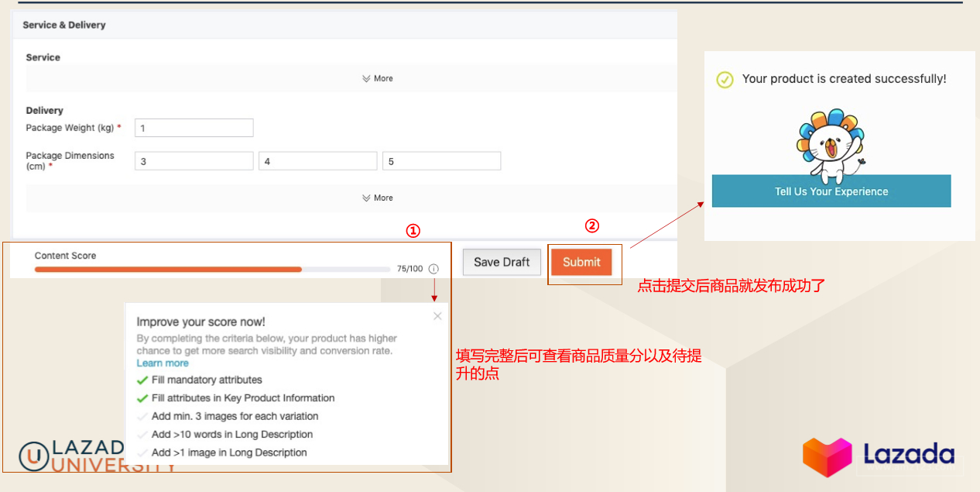This screenshot has width=980, height=492.
Task: Click the Package Weight (kg) label
Action: point(74,128)
